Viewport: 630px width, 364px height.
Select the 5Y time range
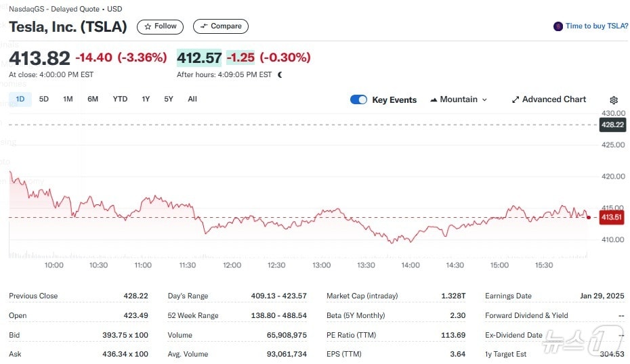[169, 99]
